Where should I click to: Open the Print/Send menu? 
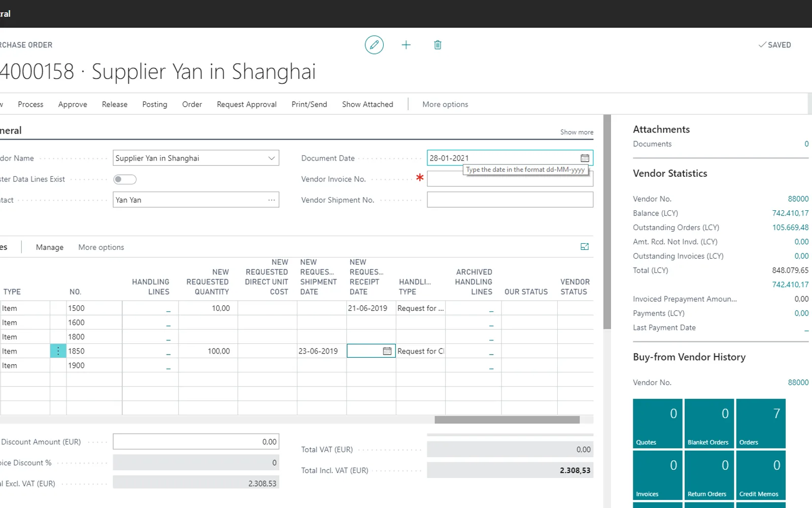click(x=309, y=104)
